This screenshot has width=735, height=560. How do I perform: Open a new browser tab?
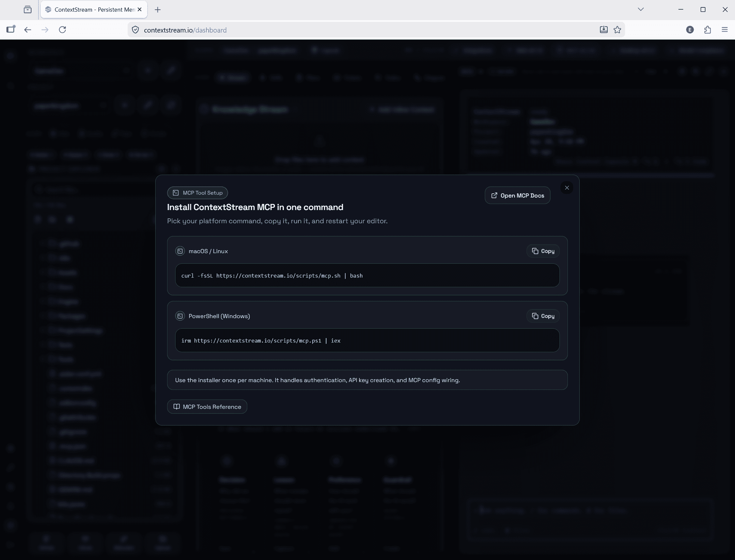click(x=158, y=10)
